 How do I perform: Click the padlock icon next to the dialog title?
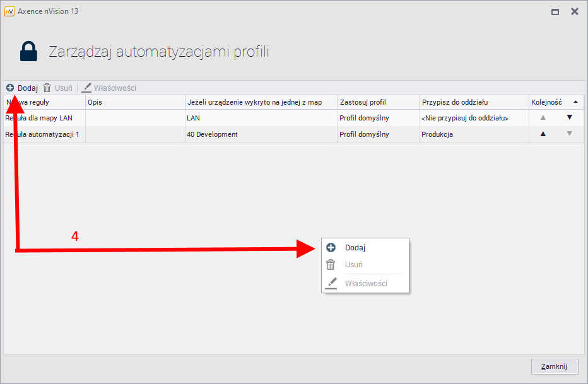pyautogui.click(x=28, y=51)
